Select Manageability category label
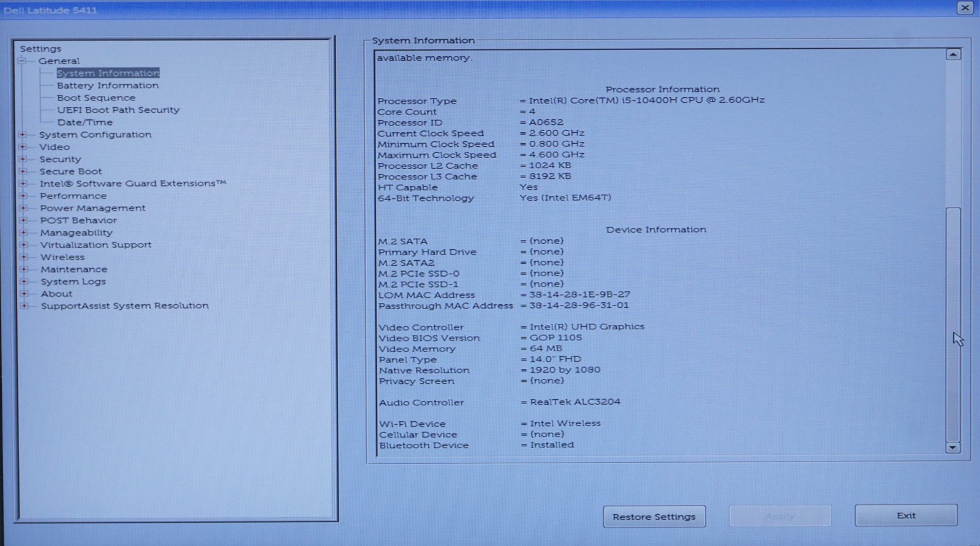The image size is (980, 546). (77, 233)
